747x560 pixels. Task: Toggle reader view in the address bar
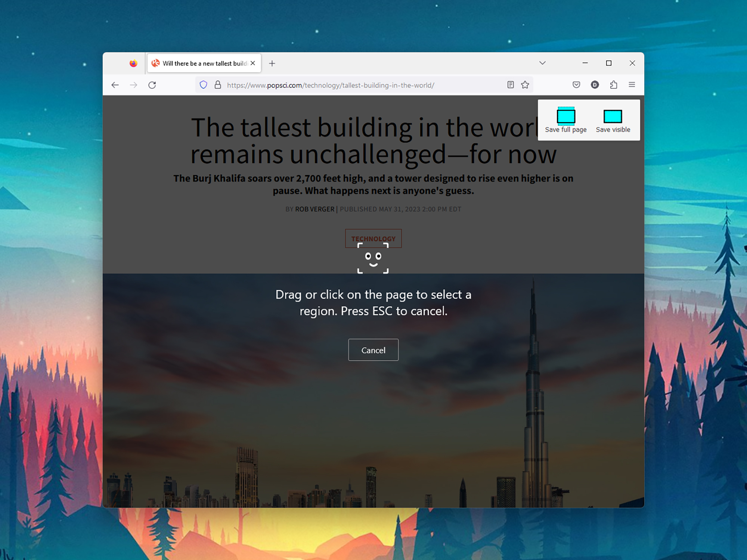tap(511, 85)
